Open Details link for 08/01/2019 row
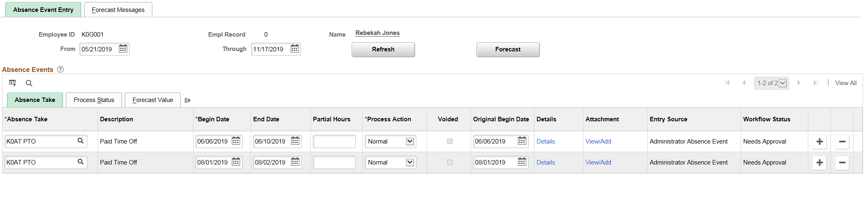This screenshot has height=204, width=868. click(546, 162)
